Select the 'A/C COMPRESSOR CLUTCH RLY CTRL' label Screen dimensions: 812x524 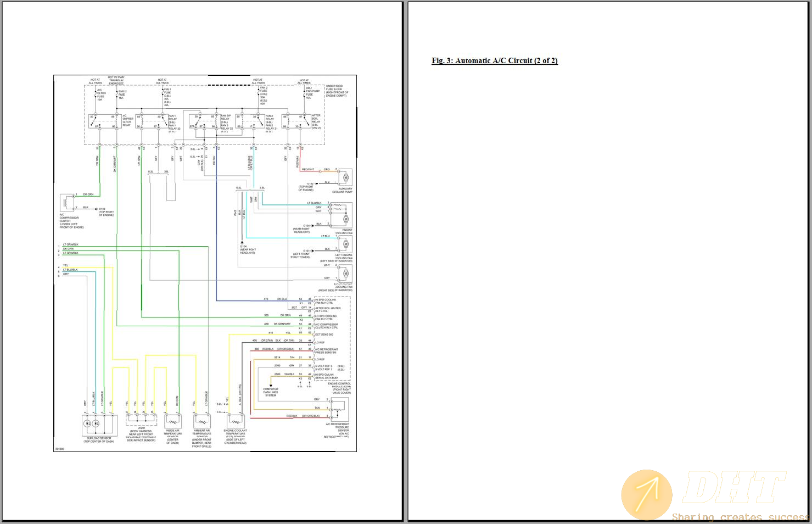coord(326,326)
